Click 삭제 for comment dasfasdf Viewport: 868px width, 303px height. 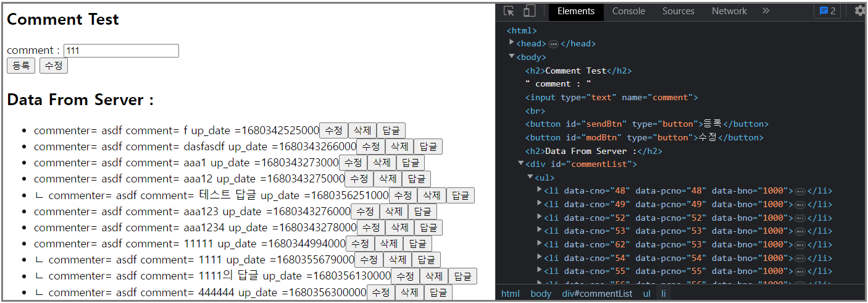coord(399,147)
